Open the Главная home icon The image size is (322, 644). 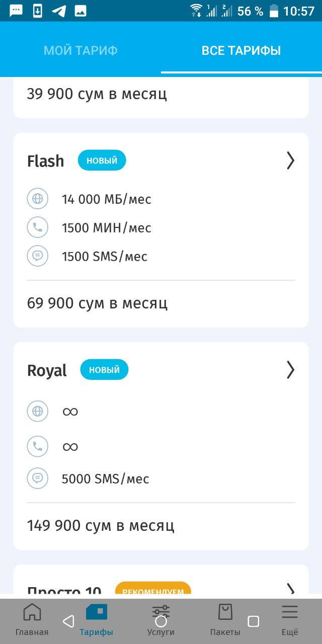(x=32, y=612)
